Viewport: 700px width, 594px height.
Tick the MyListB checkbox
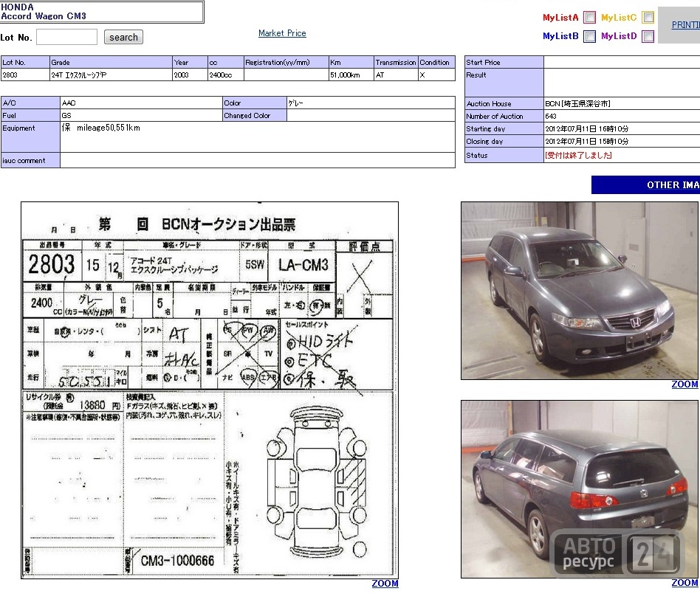[x=590, y=36]
